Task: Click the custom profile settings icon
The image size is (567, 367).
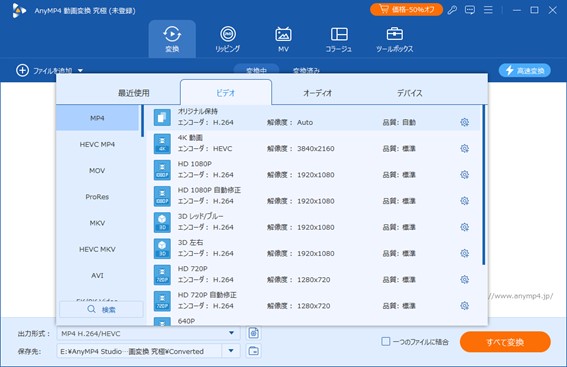Action: click(254, 333)
